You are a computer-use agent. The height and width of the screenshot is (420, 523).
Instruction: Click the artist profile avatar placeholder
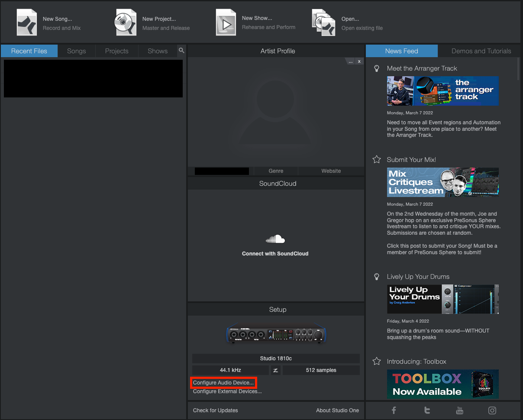(x=276, y=112)
